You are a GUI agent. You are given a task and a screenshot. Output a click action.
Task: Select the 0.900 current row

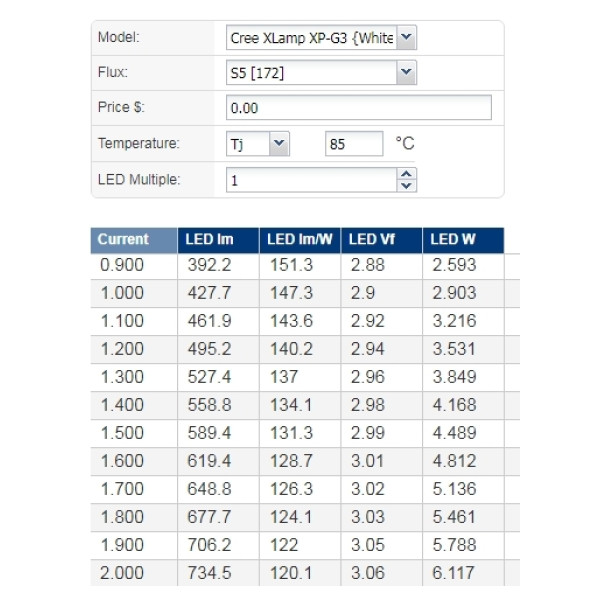297,265
